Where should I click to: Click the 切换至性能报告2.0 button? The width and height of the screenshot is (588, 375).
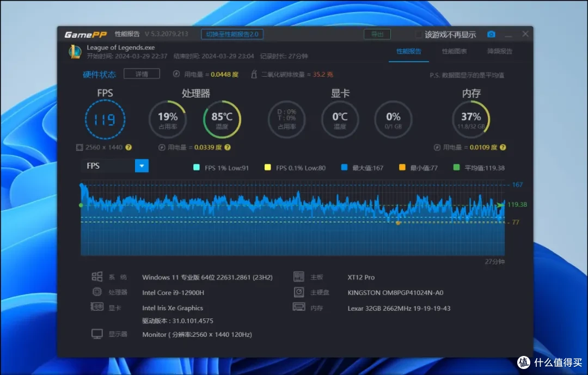(232, 34)
